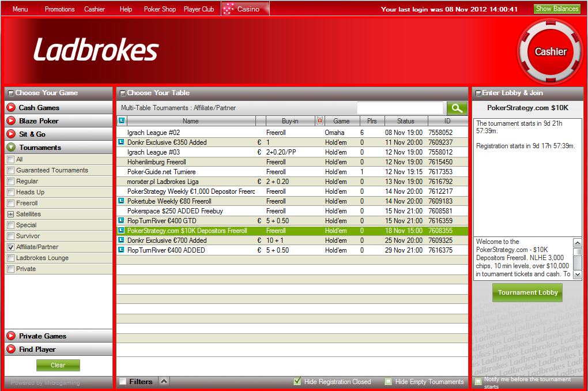Open the Poker Shop menu
Screen dimensions: 588x391
tap(160, 9)
